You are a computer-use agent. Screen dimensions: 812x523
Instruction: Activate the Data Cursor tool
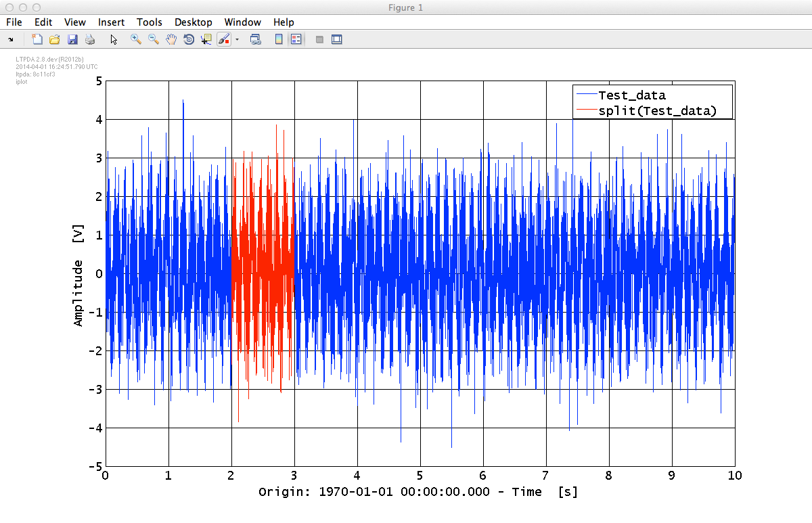point(206,40)
